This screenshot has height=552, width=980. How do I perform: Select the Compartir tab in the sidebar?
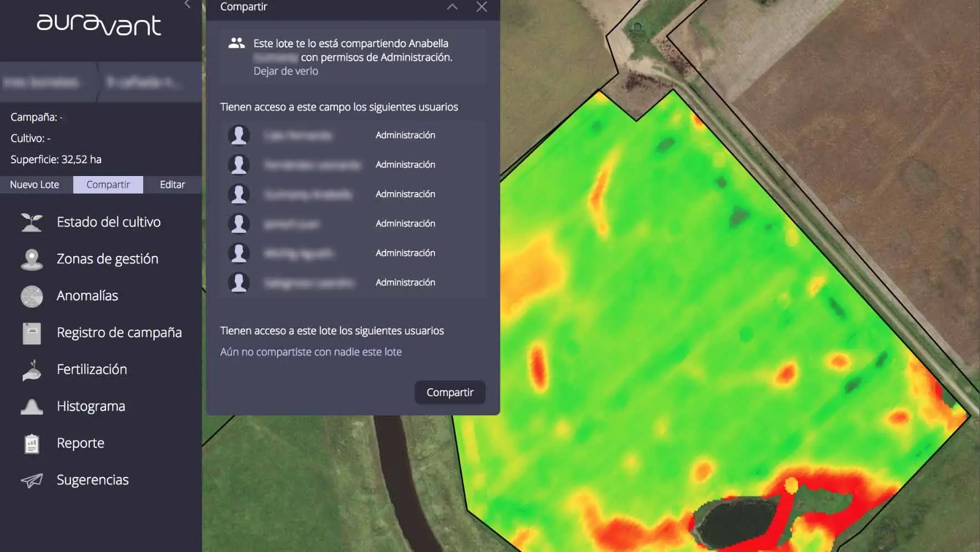point(108,184)
